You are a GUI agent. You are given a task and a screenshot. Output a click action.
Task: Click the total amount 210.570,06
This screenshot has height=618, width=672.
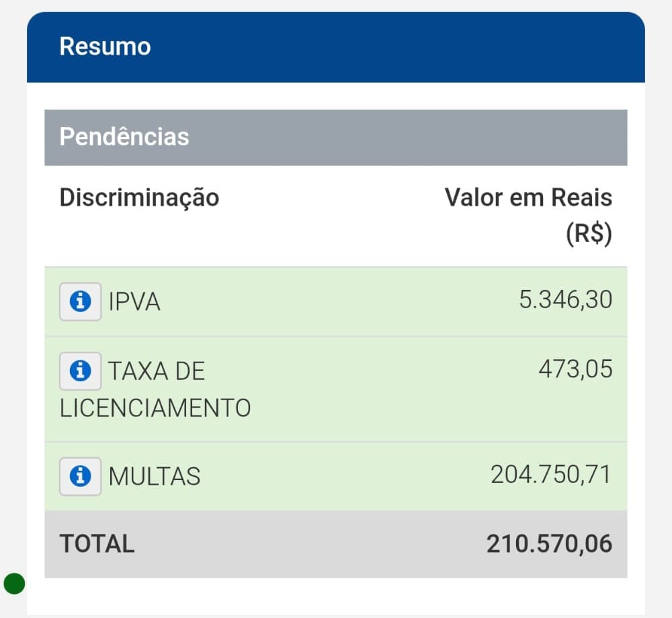(x=549, y=544)
